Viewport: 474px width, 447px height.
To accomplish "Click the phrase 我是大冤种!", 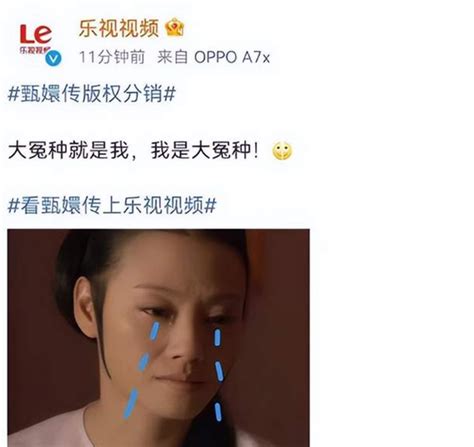I will pyautogui.click(x=205, y=150).
